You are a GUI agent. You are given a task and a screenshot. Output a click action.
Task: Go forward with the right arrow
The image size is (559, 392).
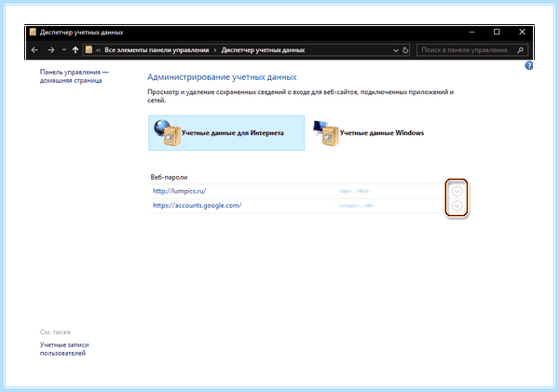point(51,50)
